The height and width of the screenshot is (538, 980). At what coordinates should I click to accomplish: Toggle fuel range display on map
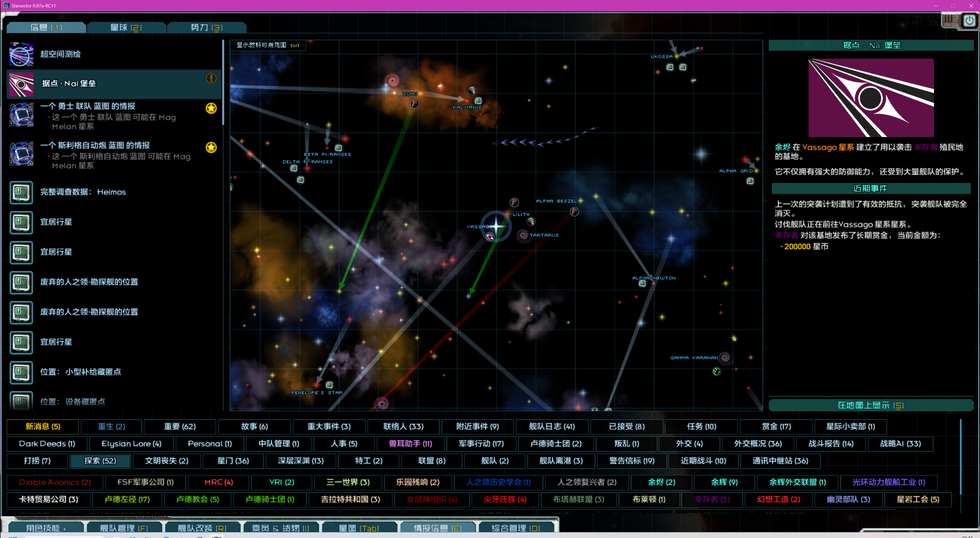pos(267,45)
